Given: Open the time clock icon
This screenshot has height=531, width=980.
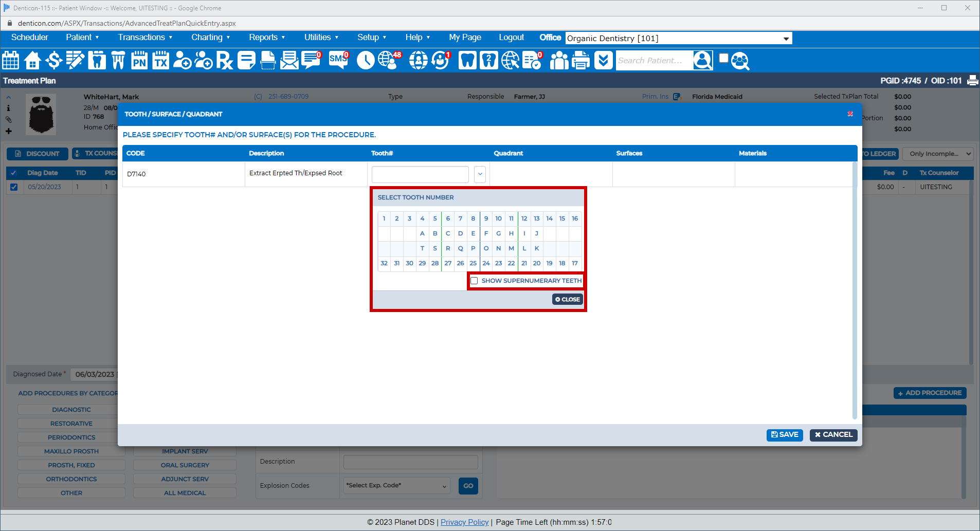Looking at the screenshot, I should tap(366, 61).
